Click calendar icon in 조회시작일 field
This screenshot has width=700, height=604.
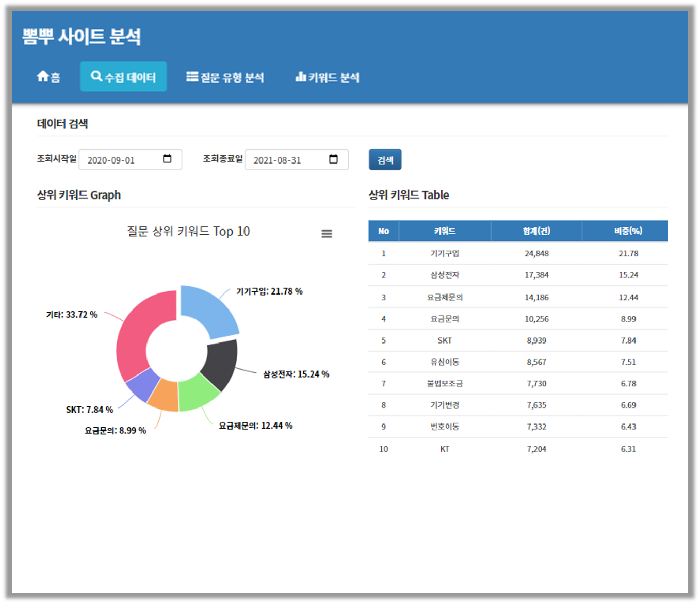(167, 159)
